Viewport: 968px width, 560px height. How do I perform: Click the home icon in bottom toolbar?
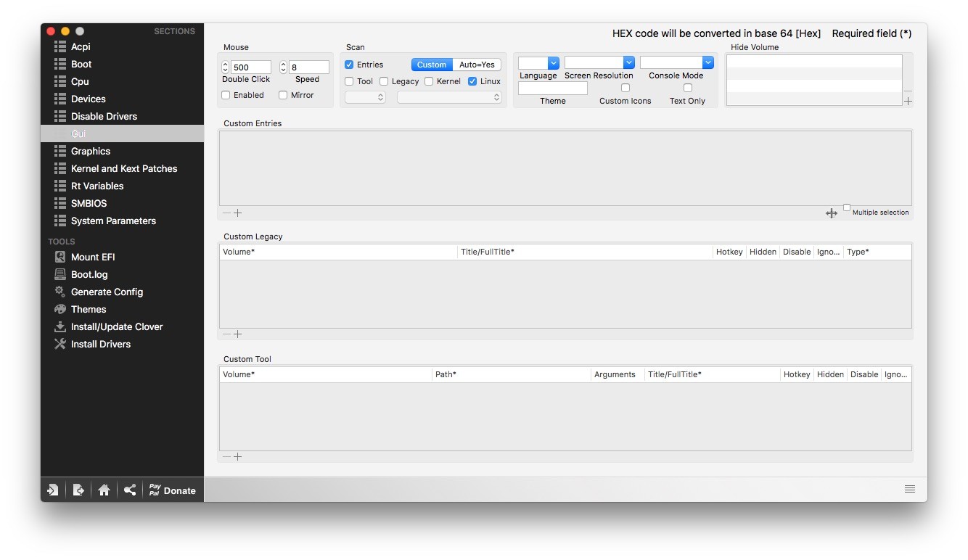click(x=104, y=490)
